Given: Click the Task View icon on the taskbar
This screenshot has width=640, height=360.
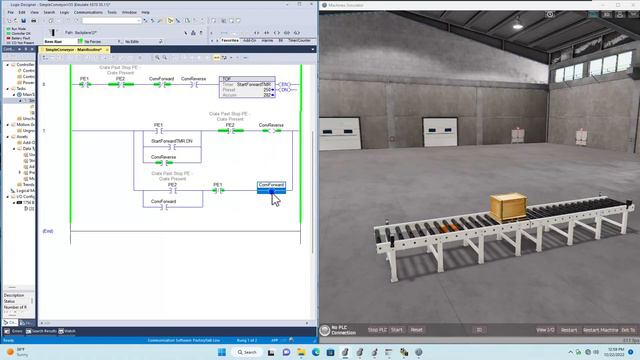Looking at the screenshot, I should pos(271,352).
